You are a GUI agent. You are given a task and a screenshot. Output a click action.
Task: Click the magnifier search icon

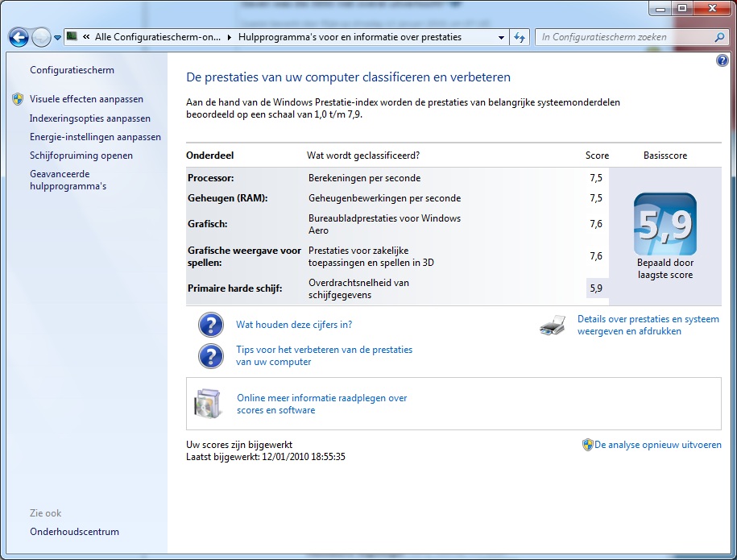pos(719,37)
